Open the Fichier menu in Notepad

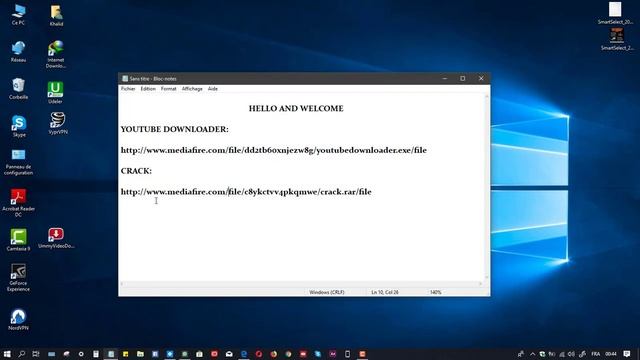tap(128, 89)
